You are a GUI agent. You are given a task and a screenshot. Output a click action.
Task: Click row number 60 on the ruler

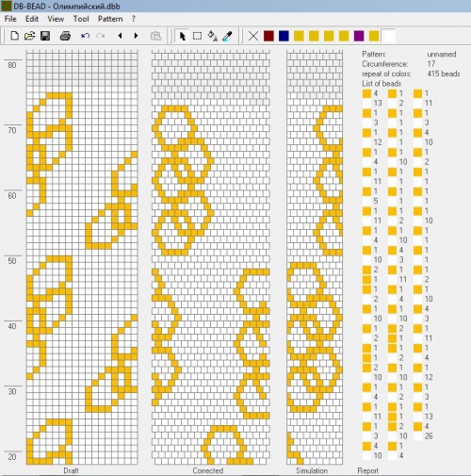pyautogui.click(x=12, y=195)
